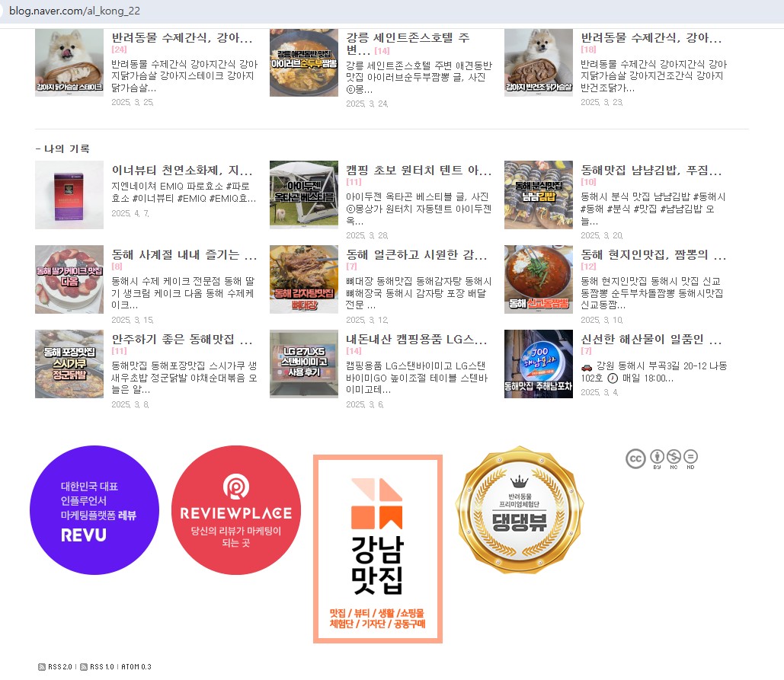Click the NonCommercial NC license icon
Viewport: 784px width, 680px height.
pos(674,458)
